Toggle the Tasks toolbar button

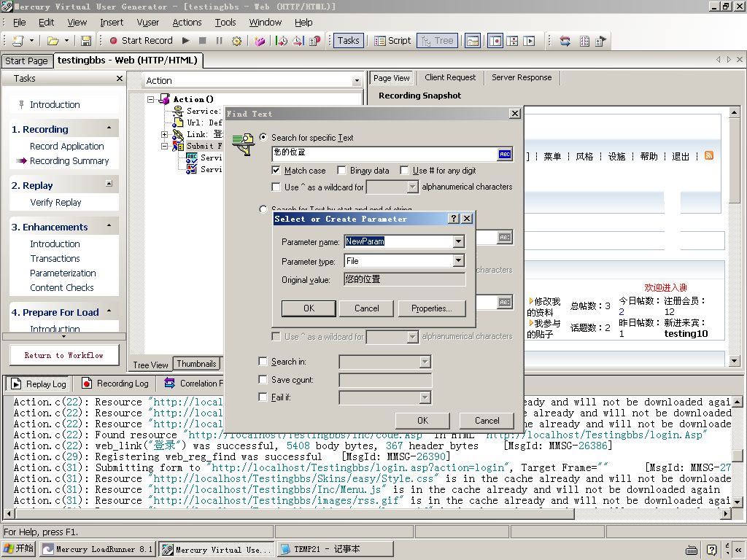coord(348,41)
